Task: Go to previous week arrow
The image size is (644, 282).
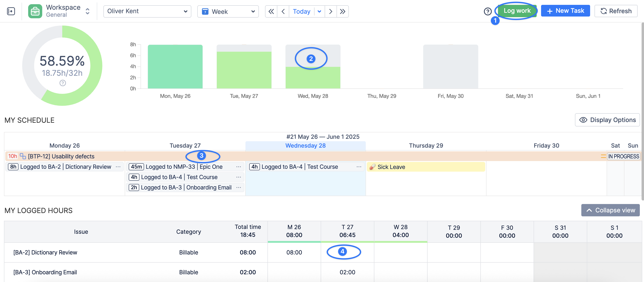Action: [283, 11]
